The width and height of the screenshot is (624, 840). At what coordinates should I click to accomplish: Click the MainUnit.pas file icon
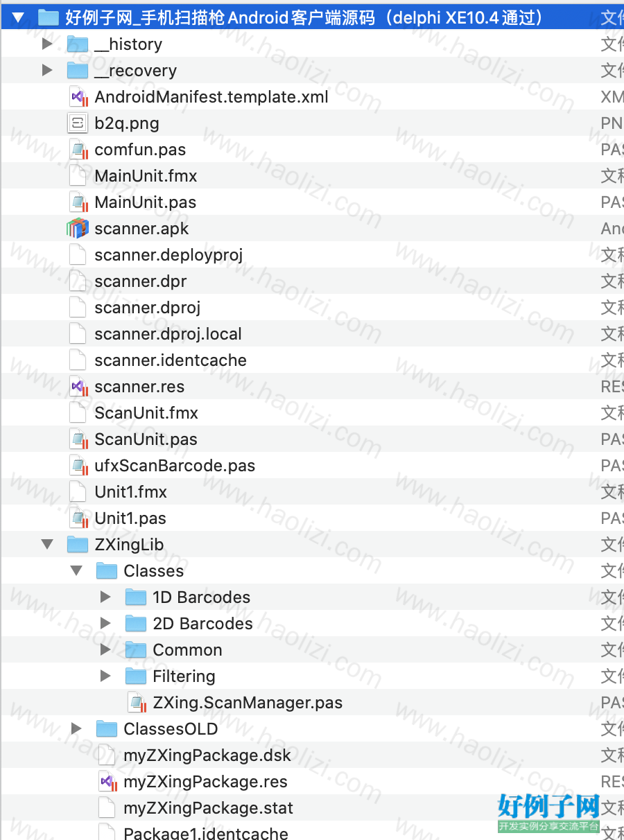click(x=78, y=202)
